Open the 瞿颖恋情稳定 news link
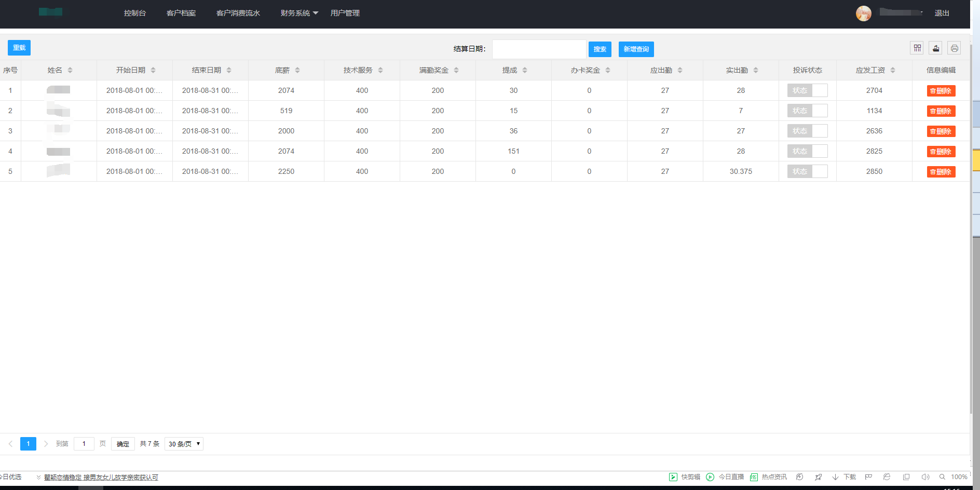Screen dimensions: 980x490 pyautogui.click(x=101, y=478)
